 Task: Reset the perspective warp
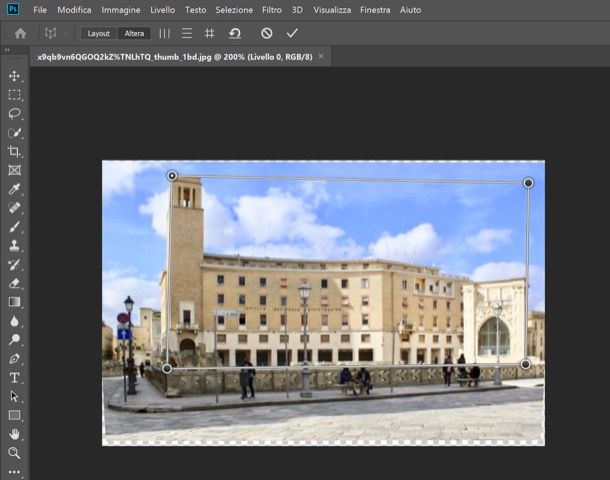(235, 33)
